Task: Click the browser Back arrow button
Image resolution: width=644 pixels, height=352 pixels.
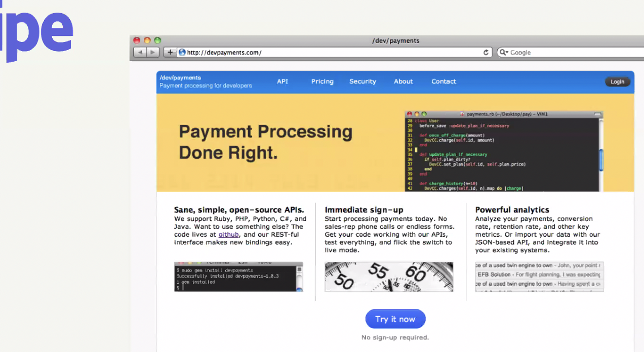Action: [x=140, y=53]
